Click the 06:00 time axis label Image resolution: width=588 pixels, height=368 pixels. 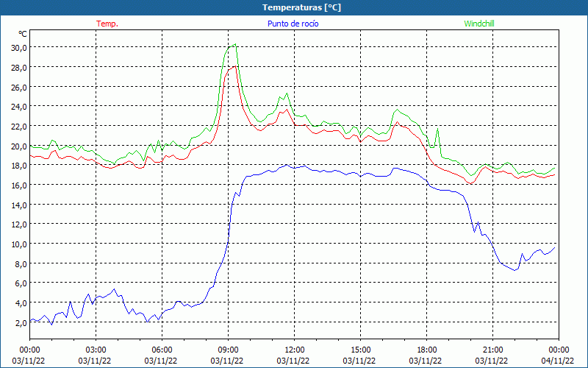coord(162,350)
